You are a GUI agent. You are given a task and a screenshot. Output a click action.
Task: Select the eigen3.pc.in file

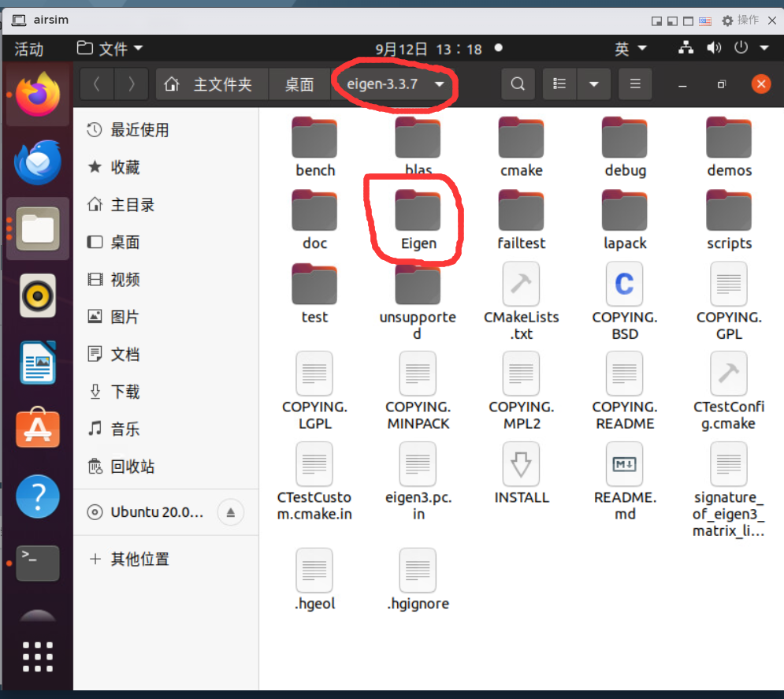point(418,481)
